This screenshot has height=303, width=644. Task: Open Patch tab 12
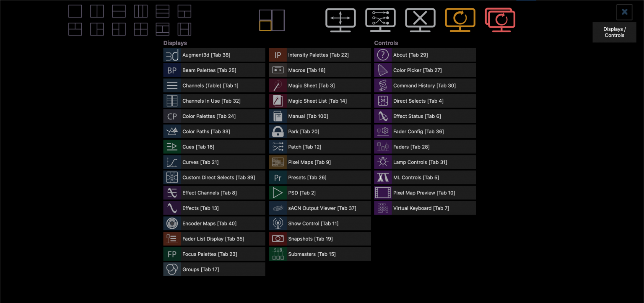coord(320,147)
